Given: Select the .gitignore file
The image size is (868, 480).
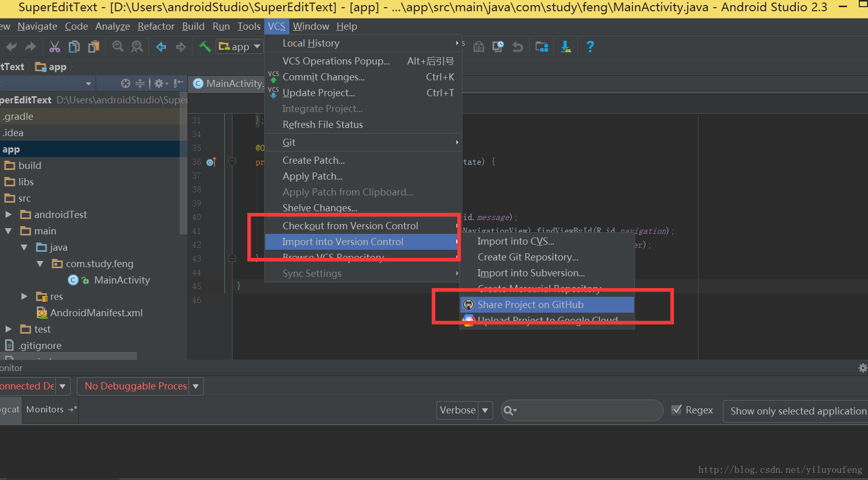Looking at the screenshot, I should point(40,345).
